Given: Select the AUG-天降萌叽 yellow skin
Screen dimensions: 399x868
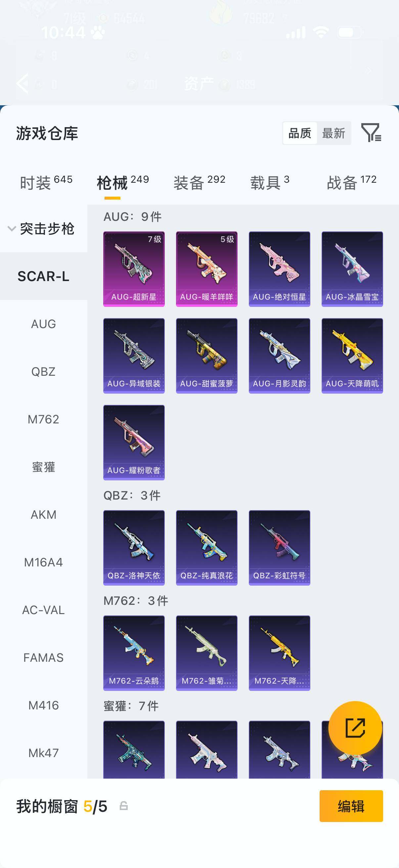Looking at the screenshot, I should 352,356.
